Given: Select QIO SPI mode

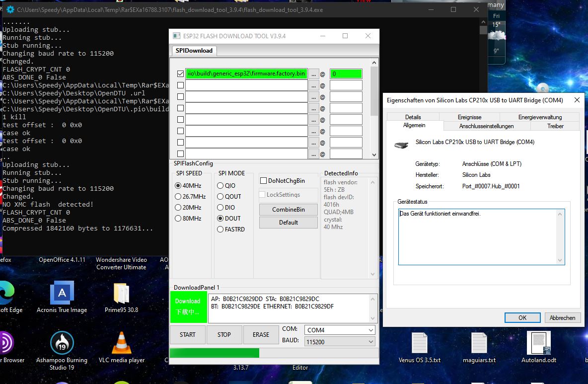Looking at the screenshot, I should pyautogui.click(x=220, y=186).
